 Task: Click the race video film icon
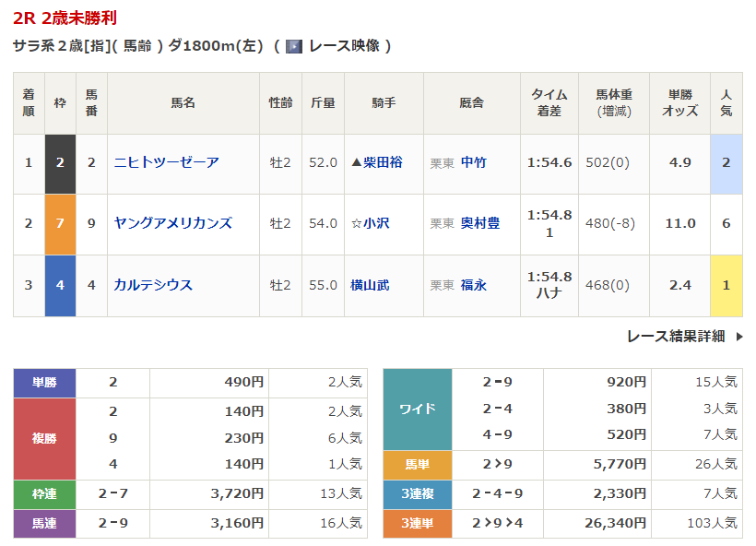pyautogui.click(x=294, y=46)
